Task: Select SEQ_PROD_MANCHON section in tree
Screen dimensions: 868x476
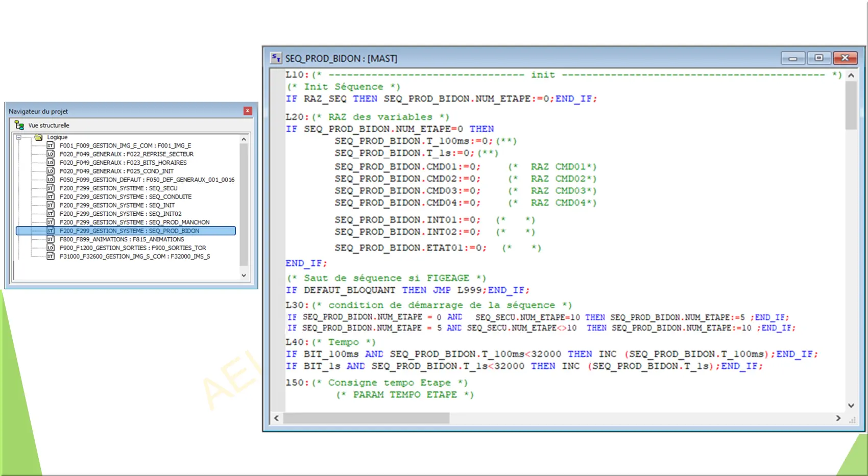Action: 134,222
